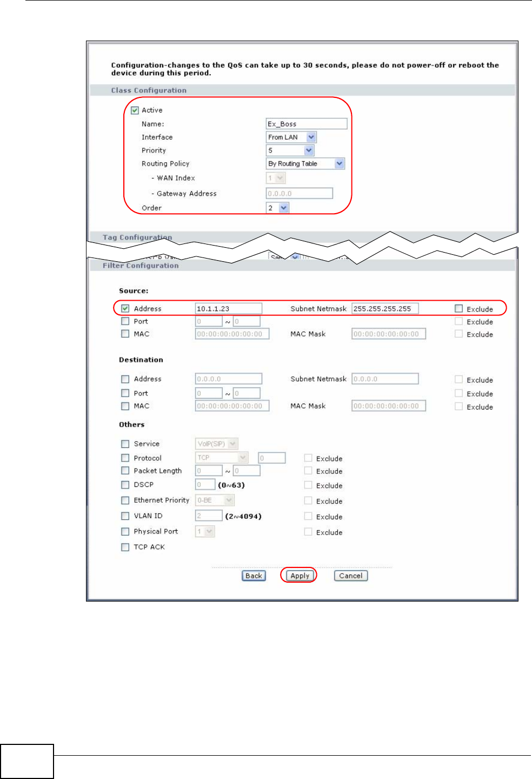Click the Destination Address field

(x=229, y=379)
